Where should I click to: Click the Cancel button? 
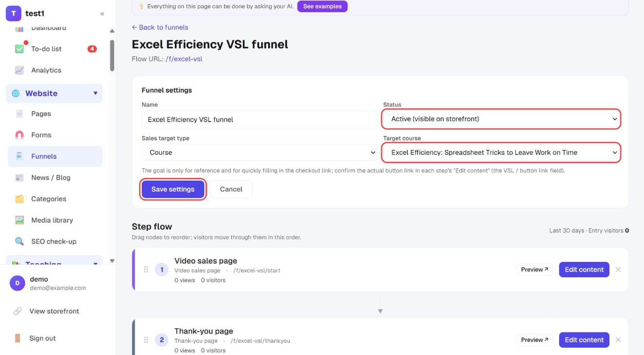[231, 189]
